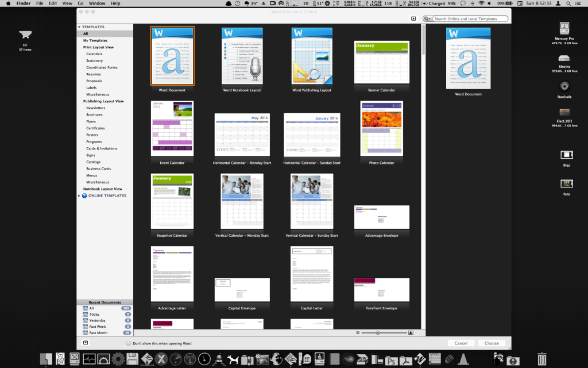Open the File menu
This screenshot has height=368, width=588.
[40, 3]
